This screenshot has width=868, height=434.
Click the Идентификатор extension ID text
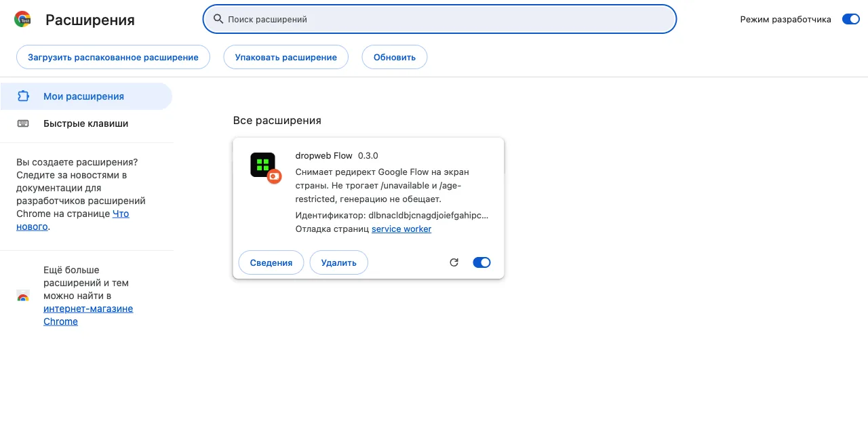tap(392, 215)
